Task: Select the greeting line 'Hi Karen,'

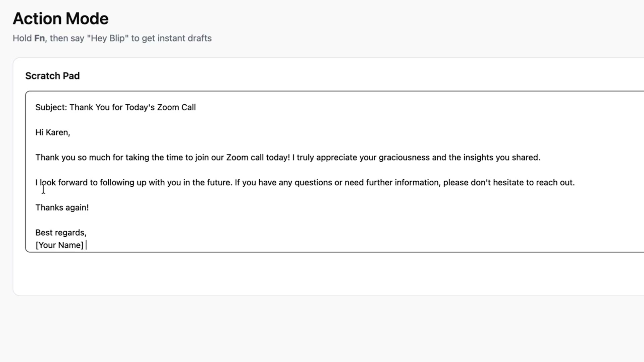Action: [x=52, y=132]
